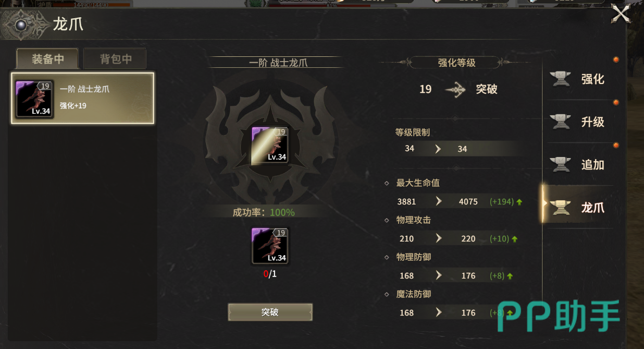Select the 一阶 战士龙爪 强化+19 list entry
The image size is (644, 349).
click(83, 98)
